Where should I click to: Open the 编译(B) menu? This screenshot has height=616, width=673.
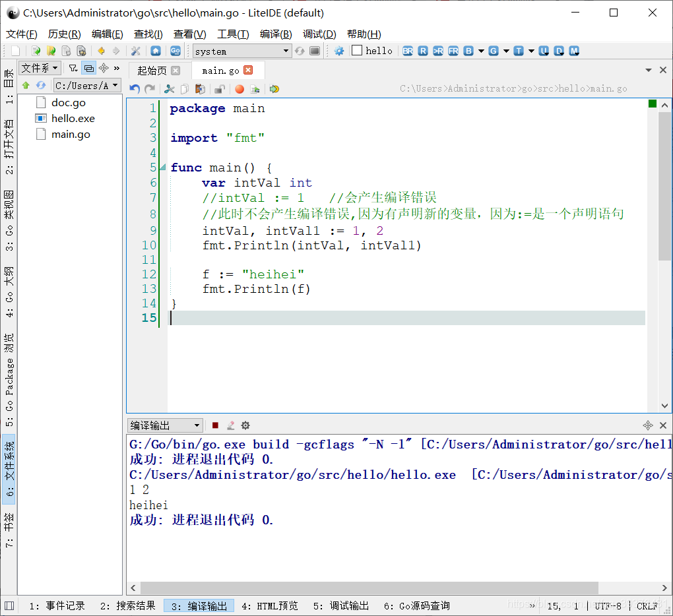click(276, 34)
